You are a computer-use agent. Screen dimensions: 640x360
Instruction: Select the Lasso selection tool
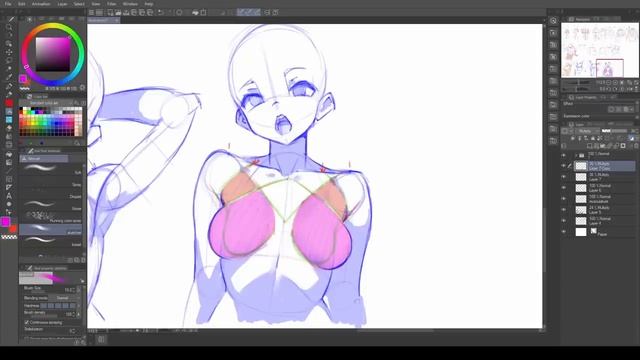click(x=9, y=60)
